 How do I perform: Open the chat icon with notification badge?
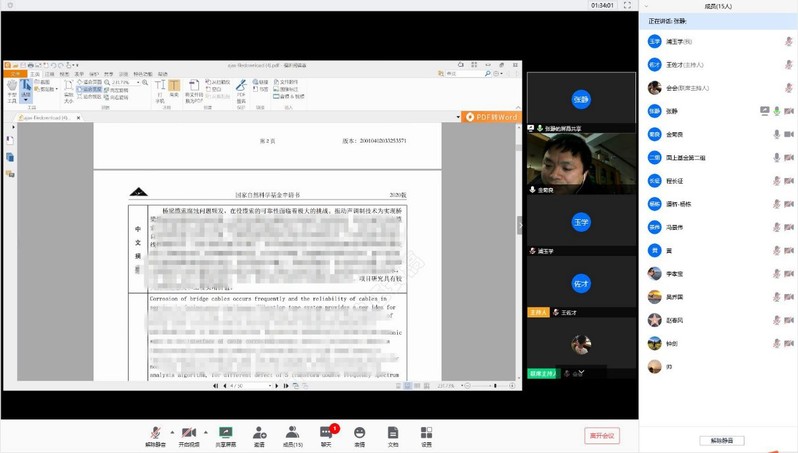pos(326,433)
